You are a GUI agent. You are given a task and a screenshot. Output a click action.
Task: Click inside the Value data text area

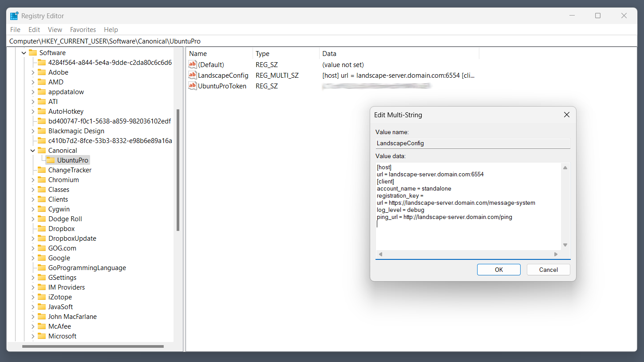coord(468,207)
